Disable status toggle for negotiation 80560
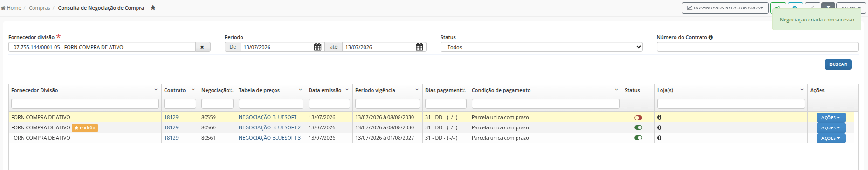 (638, 127)
